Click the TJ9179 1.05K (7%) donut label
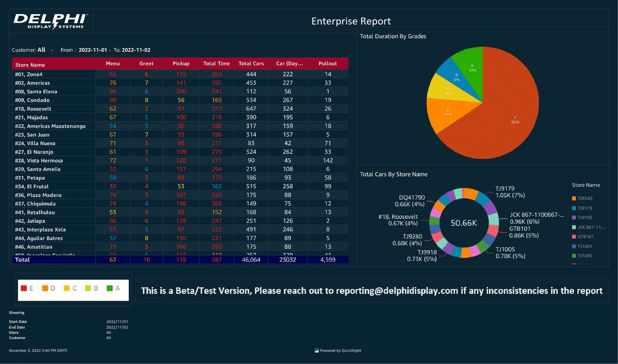The image size is (618, 364). coord(510,192)
